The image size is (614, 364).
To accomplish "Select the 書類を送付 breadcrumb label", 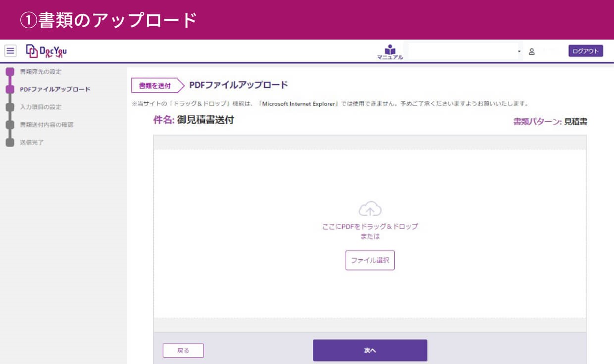I will tap(153, 85).
